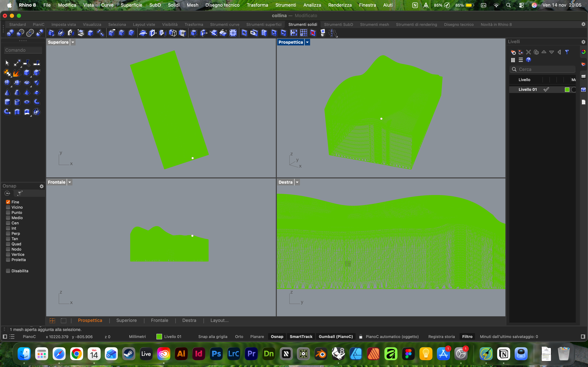Select the Sphere tool in the solids palette
Screen dimensions: 588x367
(x=7, y=82)
